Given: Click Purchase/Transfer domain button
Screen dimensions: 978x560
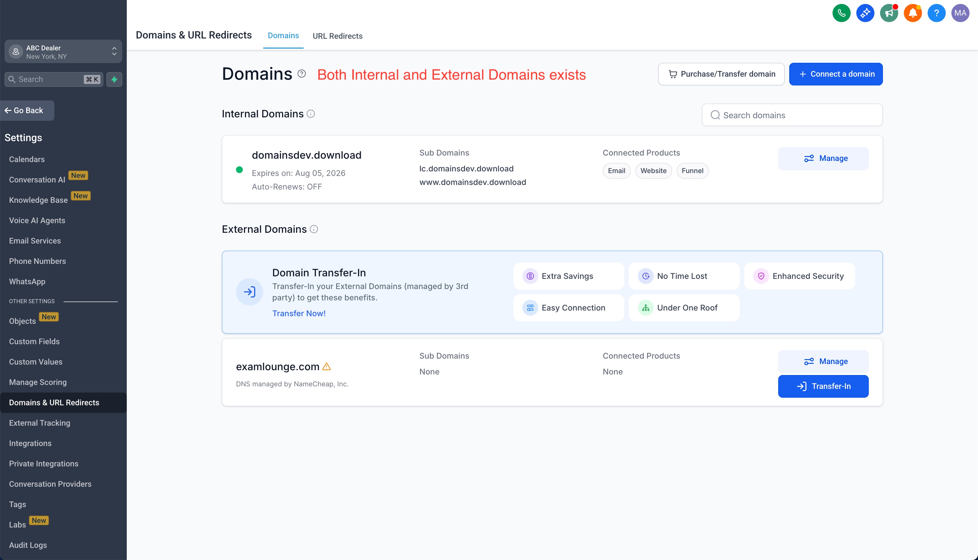Looking at the screenshot, I should pos(721,74).
